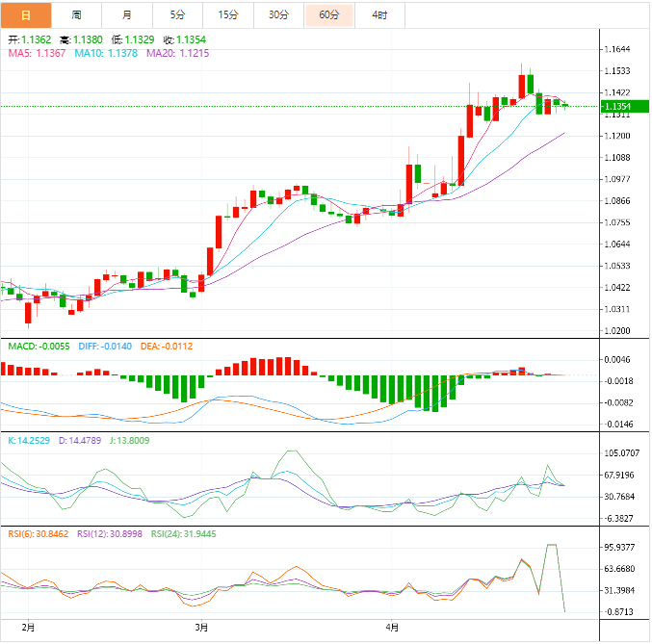Click the MA5 indicator label
The width and height of the screenshot is (652, 644).
[x=37, y=54]
